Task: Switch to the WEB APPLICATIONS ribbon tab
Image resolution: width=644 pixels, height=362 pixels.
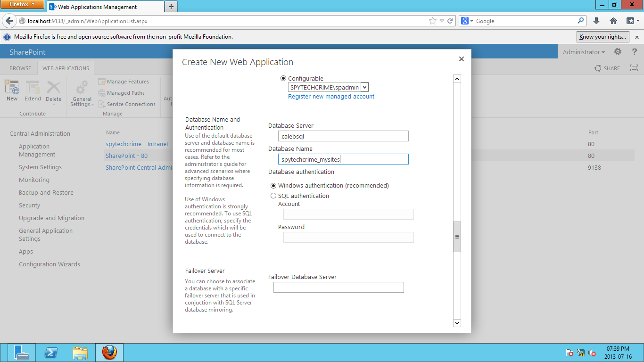Action: [66, 68]
